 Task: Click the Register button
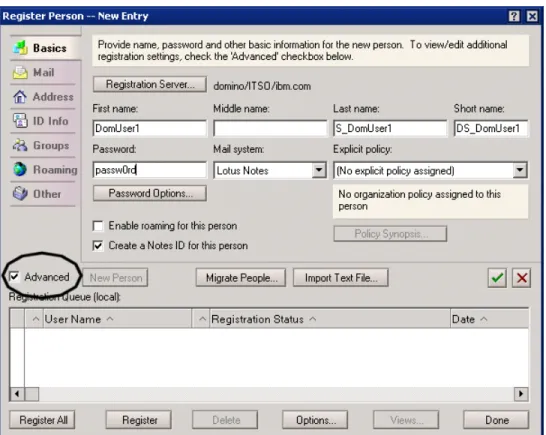click(x=139, y=420)
